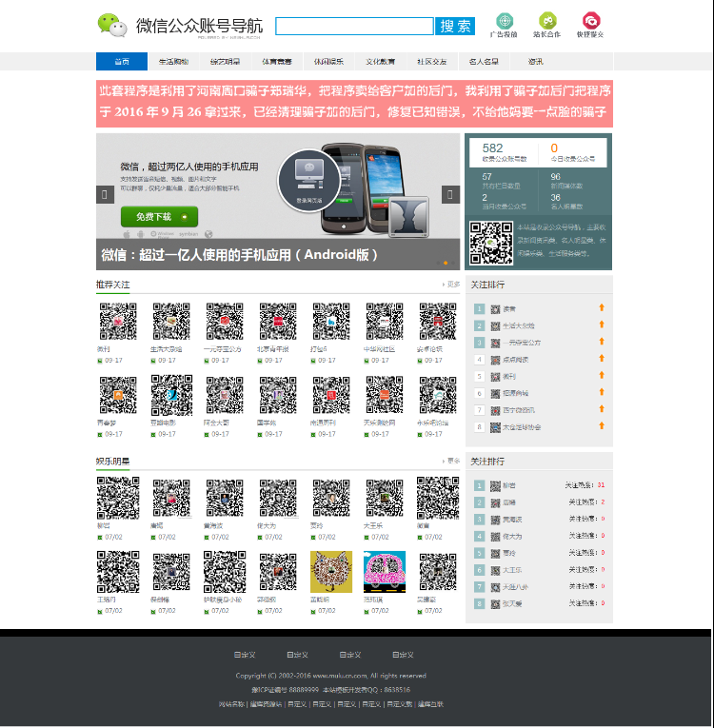The image size is (714, 728).
Task: Click the green 免费下载 button on banner
Action: pos(159,217)
